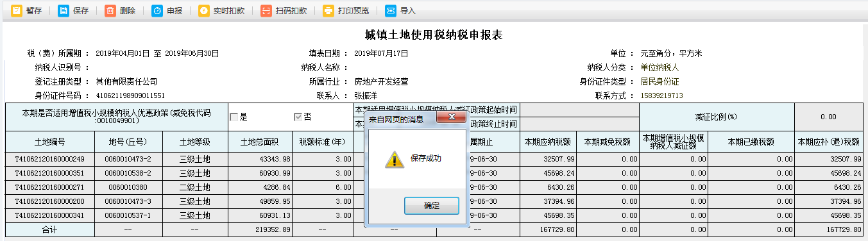Click the 暂存 toolbar label
Screen dimensions: 868x241
point(34,11)
